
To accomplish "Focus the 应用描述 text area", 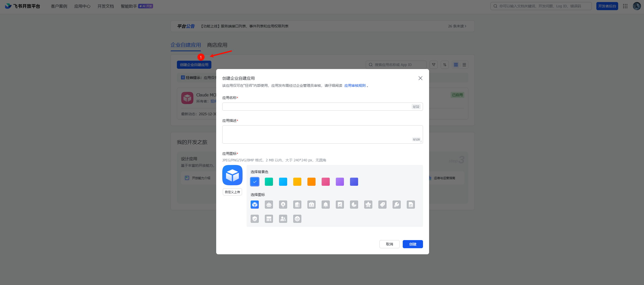I will coord(317,134).
